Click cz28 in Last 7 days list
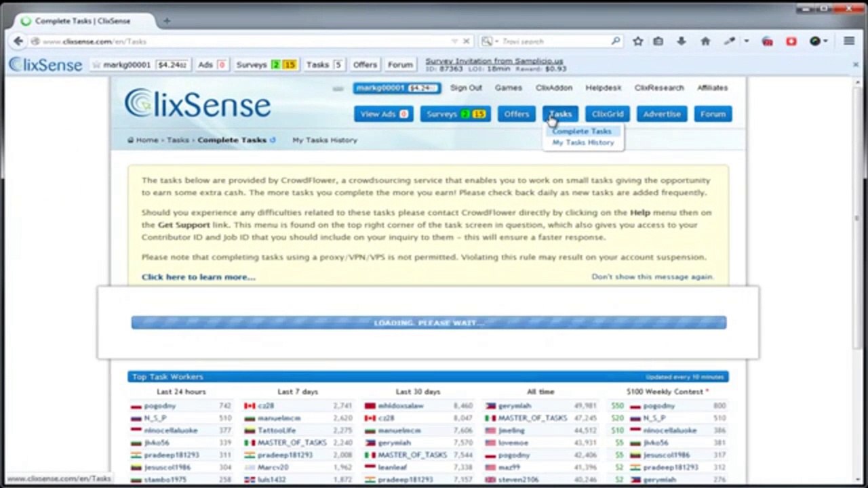The width and height of the screenshot is (868, 488). 266,406
